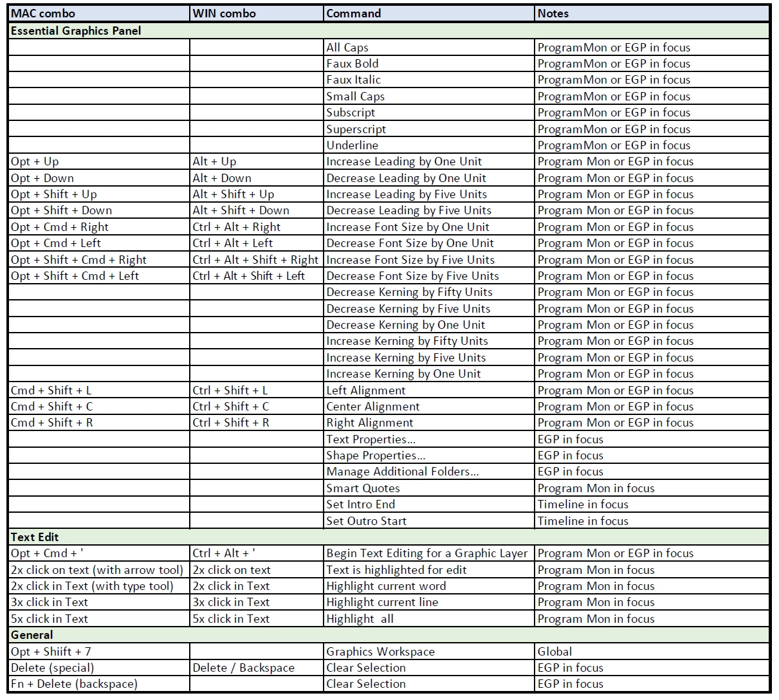This screenshot has width=779, height=700.
Task: Click the 'Text Properties...' command cell
Action: pyautogui.click(x=429, y=439)
